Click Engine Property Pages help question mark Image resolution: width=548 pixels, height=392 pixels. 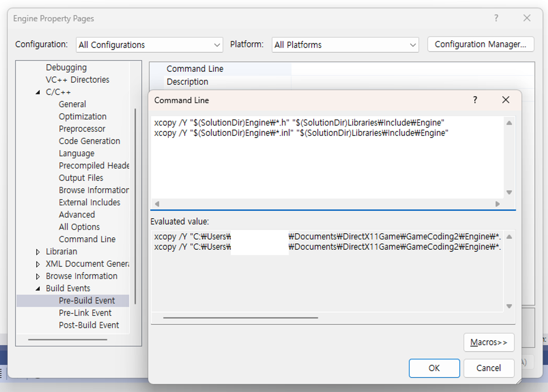[496, 18]
